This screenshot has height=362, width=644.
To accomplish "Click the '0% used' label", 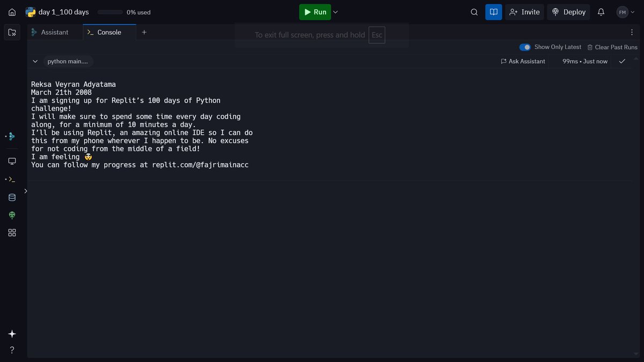I will (x=138, y=12).
